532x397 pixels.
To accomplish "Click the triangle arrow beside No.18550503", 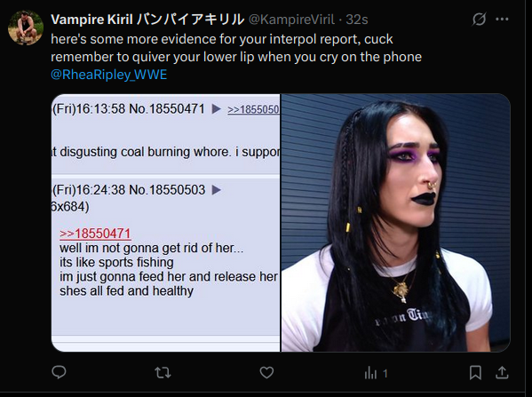I will click(x=217, y=190).
